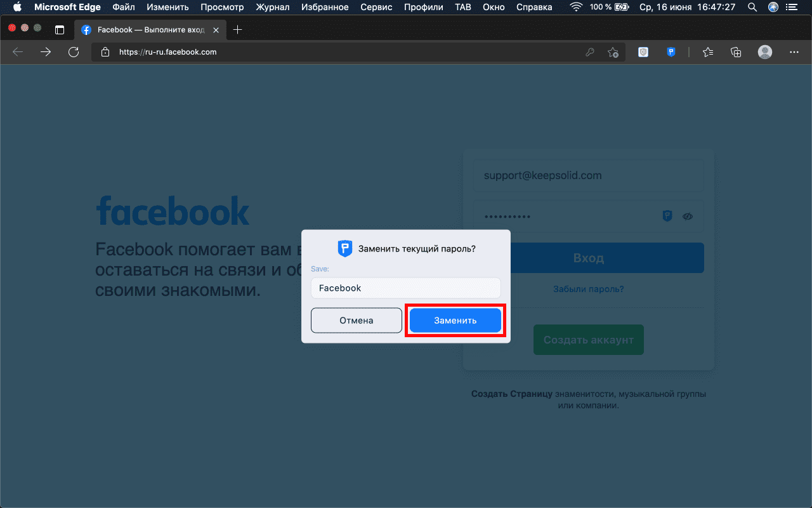Click the forward navigation arrow

click(46, 52)
